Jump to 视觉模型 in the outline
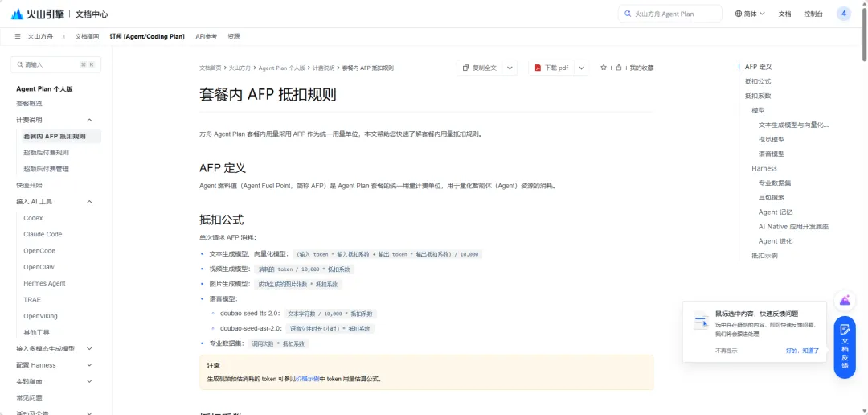868x415 pixels. coord(772,140)
